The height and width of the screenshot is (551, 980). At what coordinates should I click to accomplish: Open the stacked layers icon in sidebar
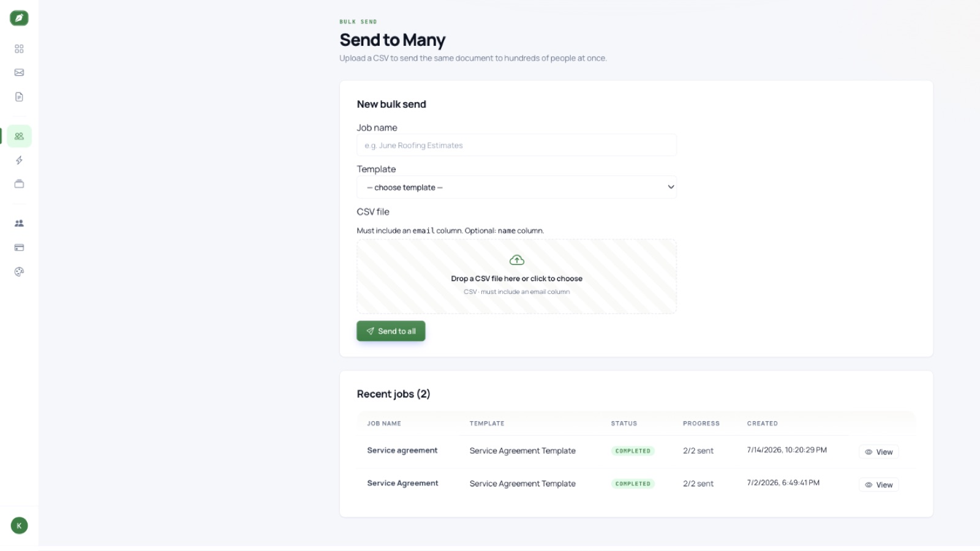pyautogui.click(x=19, y=184)
